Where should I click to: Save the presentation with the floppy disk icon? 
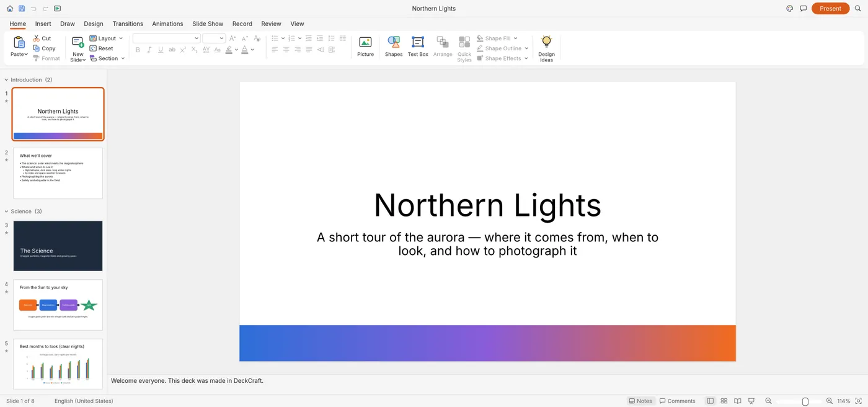[x=22, y=9]
